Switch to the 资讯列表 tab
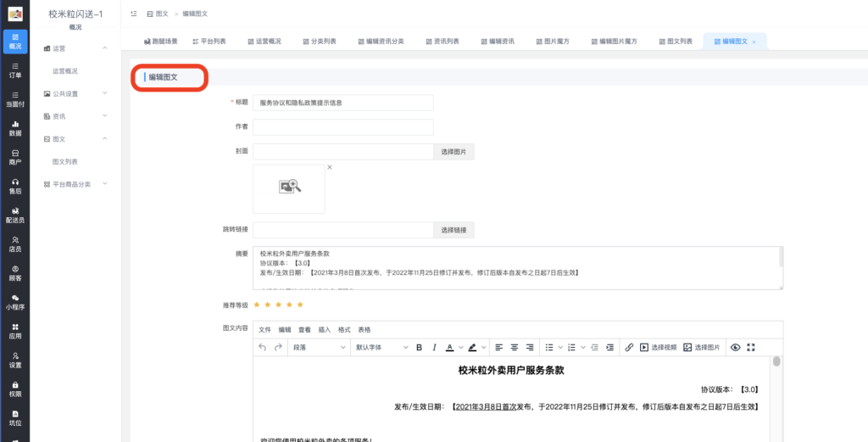The width and height of the screenshot is (868, 442). tap(442, 42)
